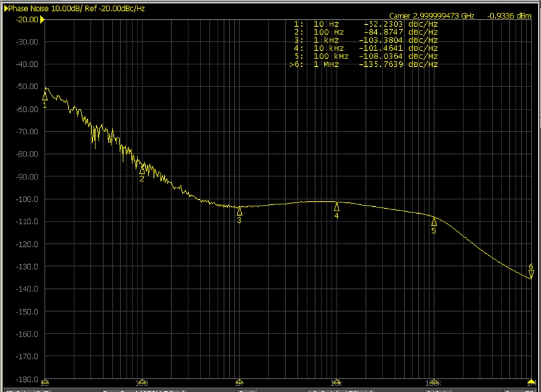
Task: Select the 10 Hz marker table row
Action: coord(366,23)
